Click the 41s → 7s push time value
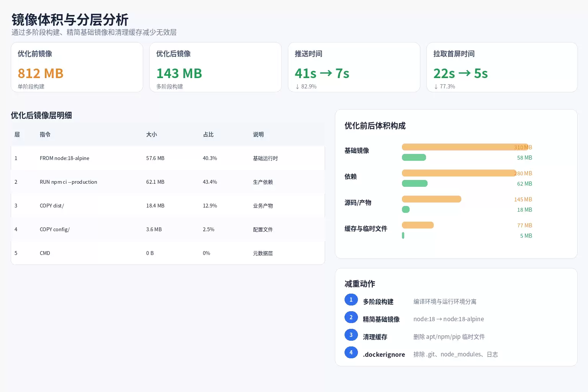Viewport: 588px width, 392px height. (322, 73)
